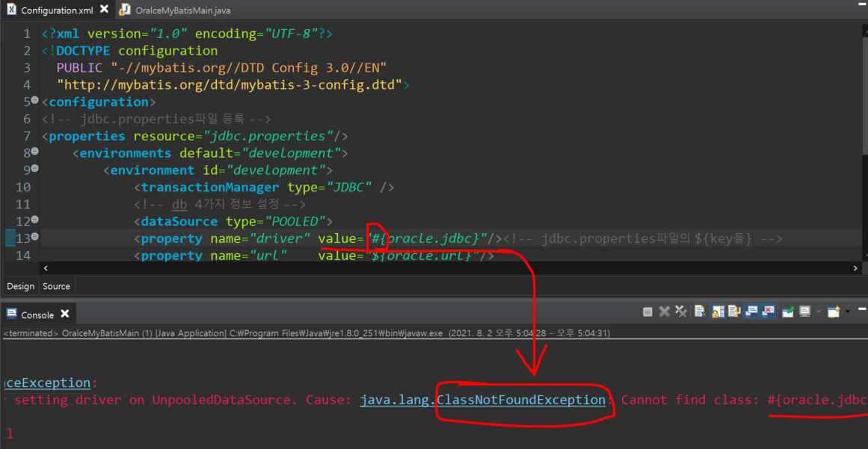
Task: Switch to the OralceMyBatisMain.java editor tab
Action: [x=182, y=10]
